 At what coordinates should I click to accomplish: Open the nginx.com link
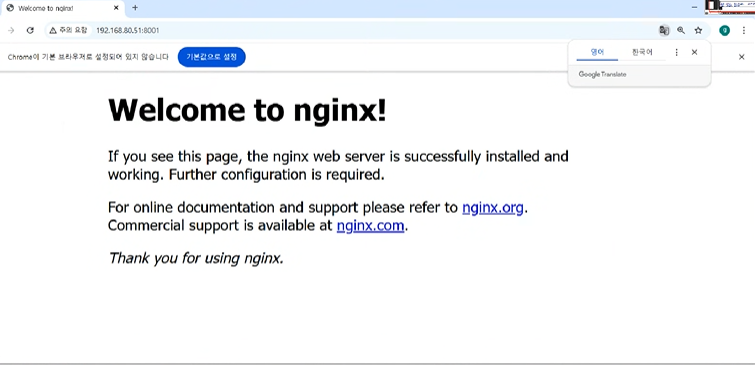point(370,225)
